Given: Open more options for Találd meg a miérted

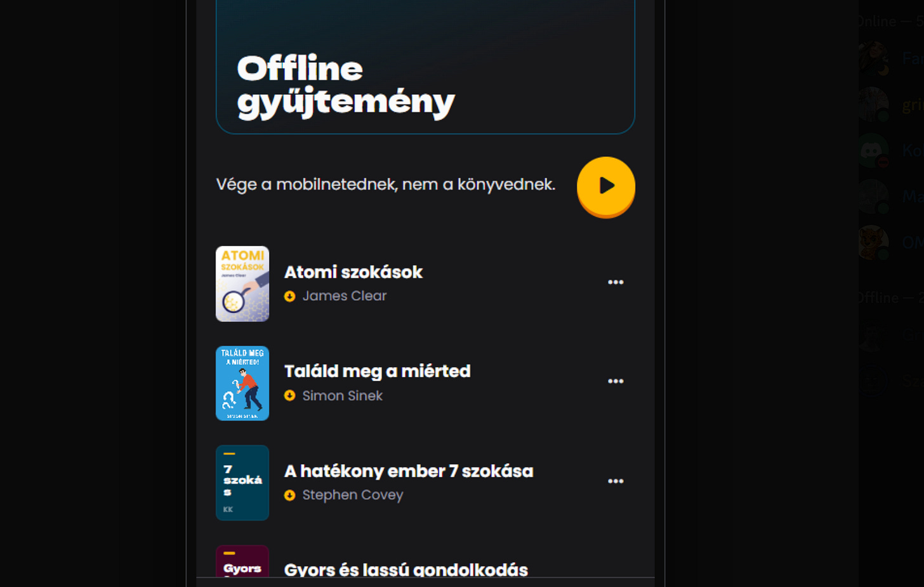Looking at the screenshot, I should [616, 381].
